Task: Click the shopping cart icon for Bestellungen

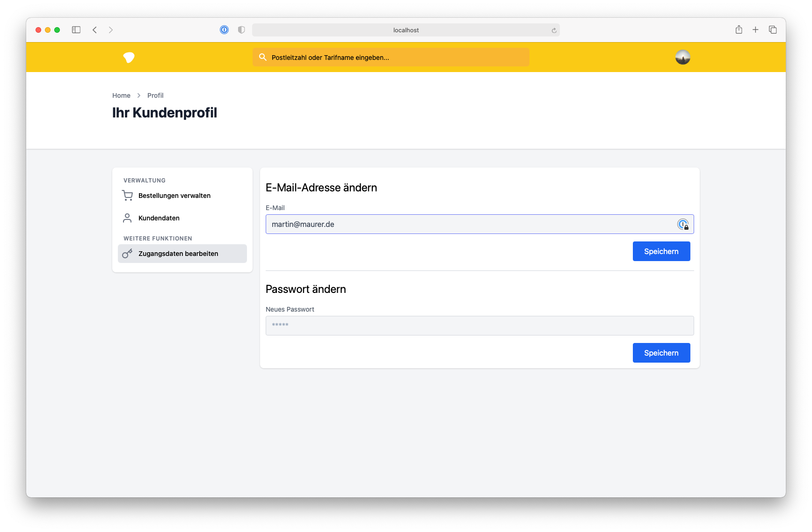Action: point(127,196)
